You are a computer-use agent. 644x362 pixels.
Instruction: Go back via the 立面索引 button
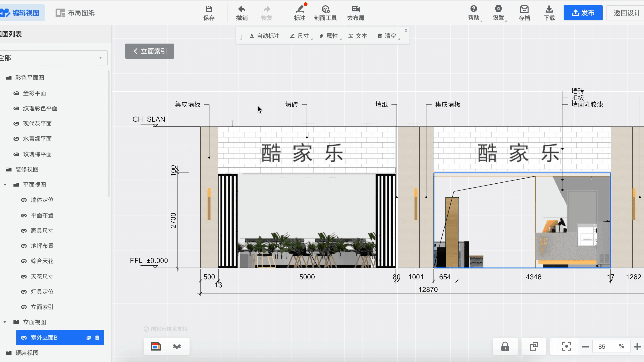pyautogui.click(x=150, y=51)
